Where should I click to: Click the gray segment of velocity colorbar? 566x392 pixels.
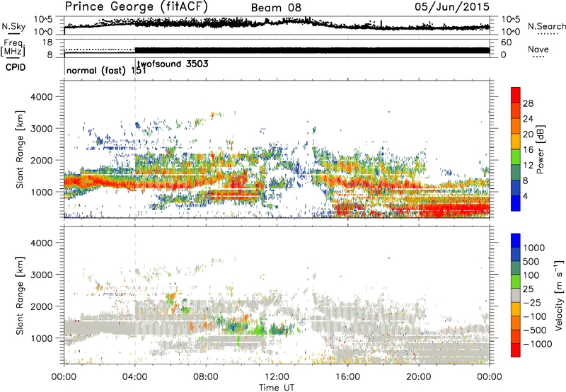(x=516, y=296)
